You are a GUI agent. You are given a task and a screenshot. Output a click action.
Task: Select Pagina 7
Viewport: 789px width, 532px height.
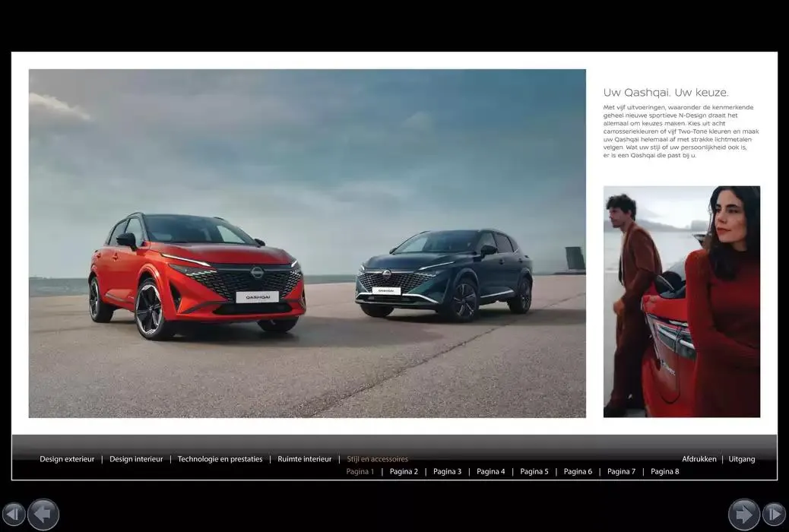621,470
